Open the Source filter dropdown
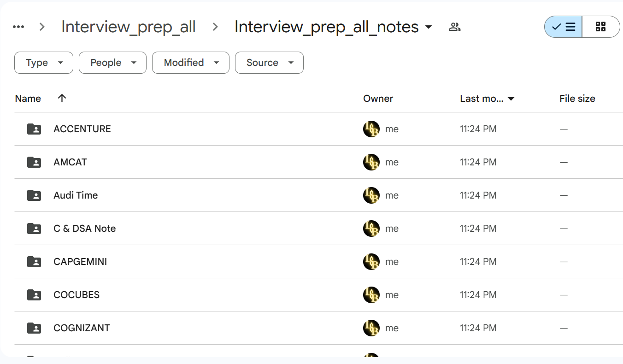The height and width of the screenshot is (364, 623). coord(269,63)
